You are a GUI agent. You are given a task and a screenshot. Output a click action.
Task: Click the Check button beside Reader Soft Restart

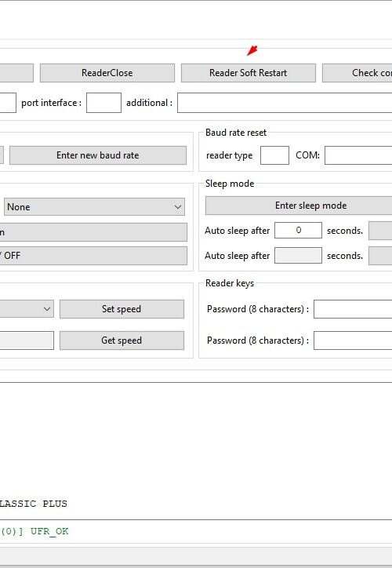pos(358,73)
